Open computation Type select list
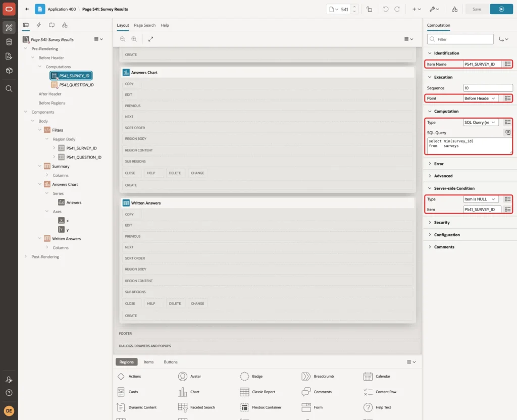 [x=481, y=122]
